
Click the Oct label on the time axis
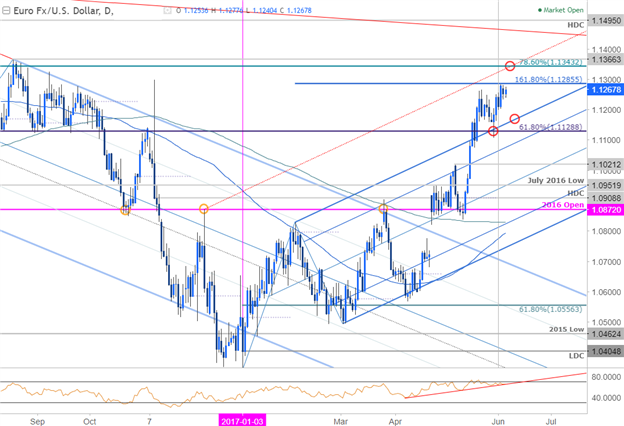click(x=90, y=421)
